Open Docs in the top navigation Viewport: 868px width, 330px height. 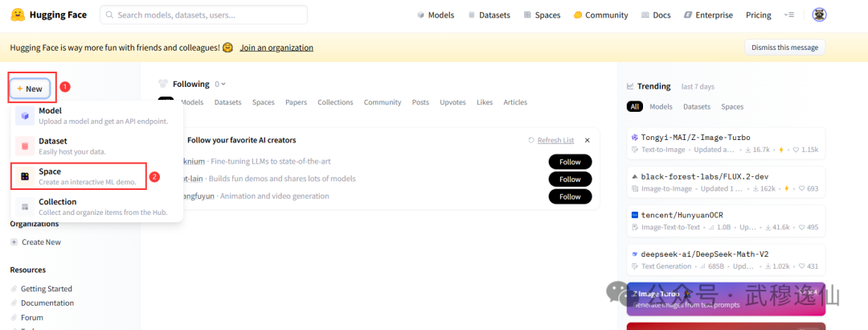click(x=656, y=15)
